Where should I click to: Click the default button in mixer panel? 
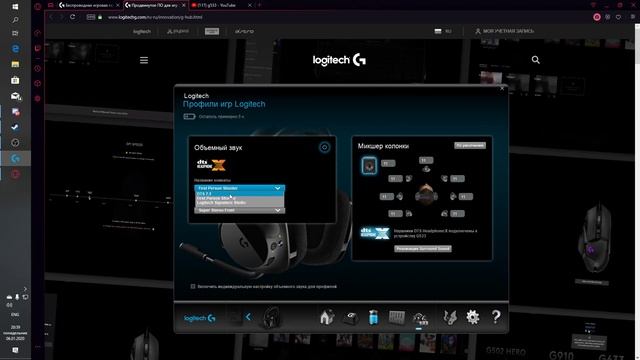pyautogui.click(x=470, y=145)
